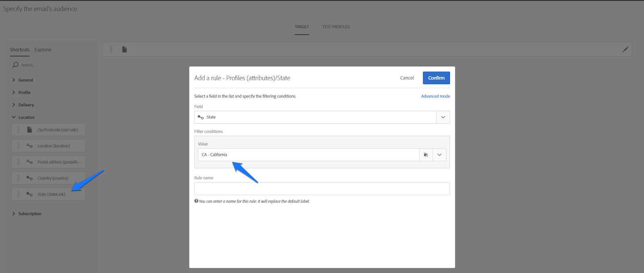644x273 pixels.
Task: Expand the General shortcuts section
Action: coord(14,80)
